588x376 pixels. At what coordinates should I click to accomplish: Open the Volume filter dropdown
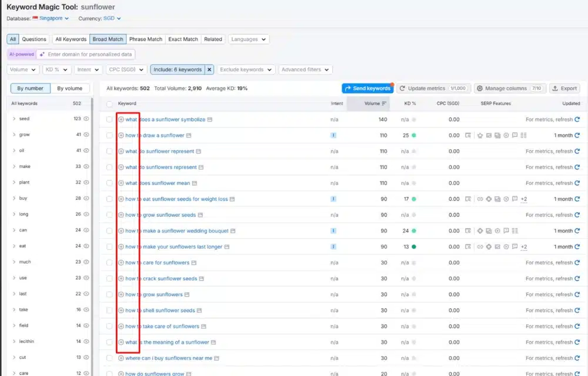click(23, 70)
